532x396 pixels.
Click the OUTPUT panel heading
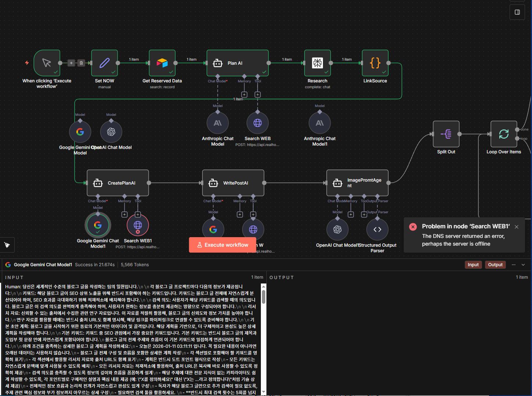click(x=282, y=278)
